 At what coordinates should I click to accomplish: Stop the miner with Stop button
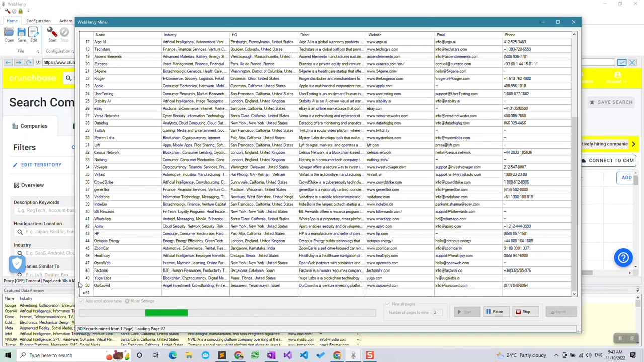pyautogui.click(x=523, y=312)
